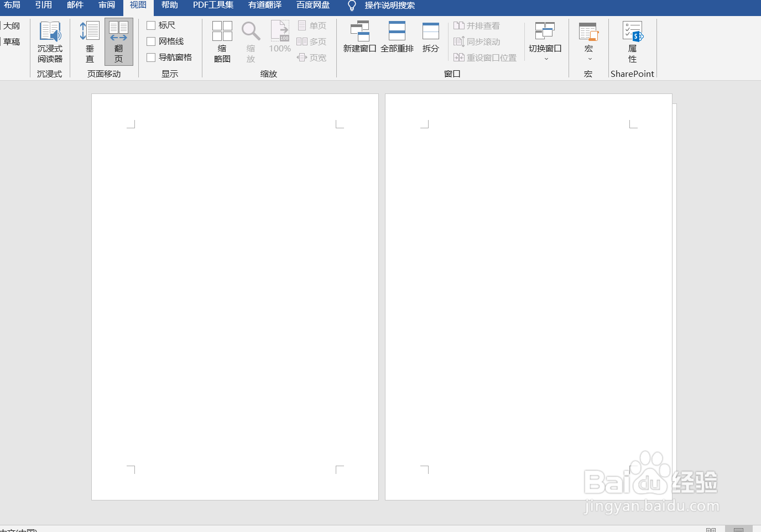
Task: Choose single page view (单页)
Action: coord(312,25)
